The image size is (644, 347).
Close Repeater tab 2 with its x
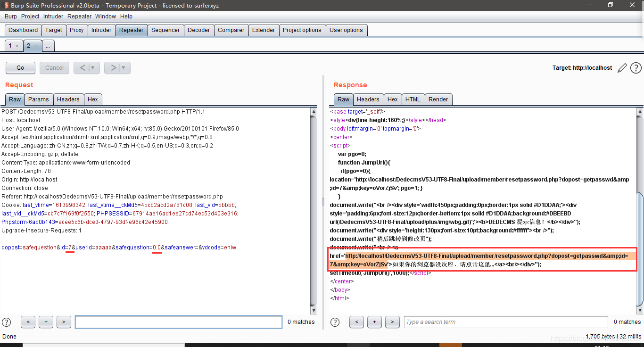point(35,46)
